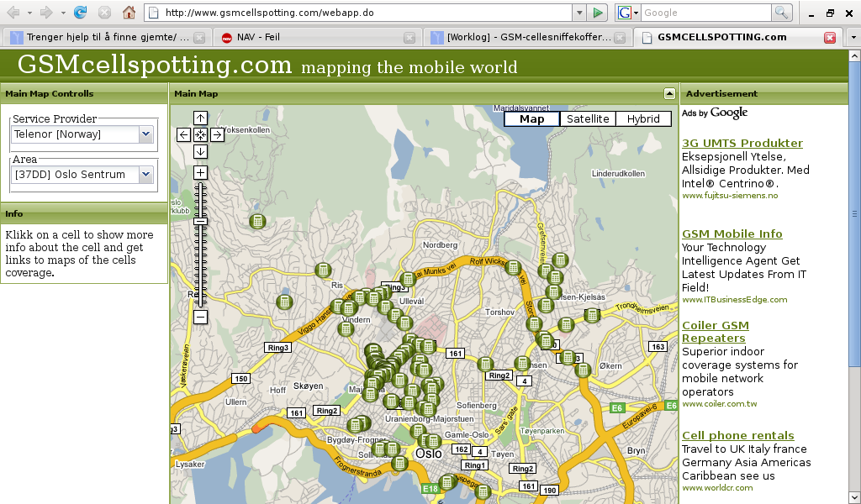Visit www.coiler.com.tw link

pyautogui.click(x=720, y=404)
